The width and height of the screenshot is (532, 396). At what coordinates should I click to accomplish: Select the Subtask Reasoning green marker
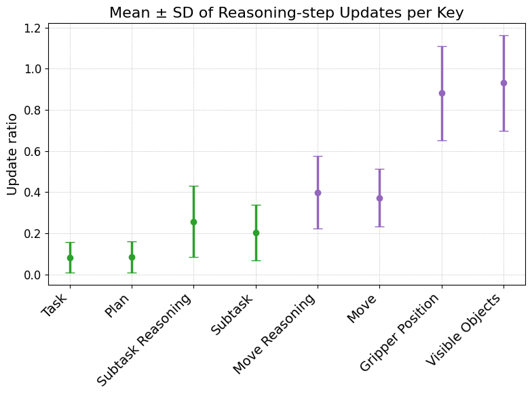pos(193,222)
